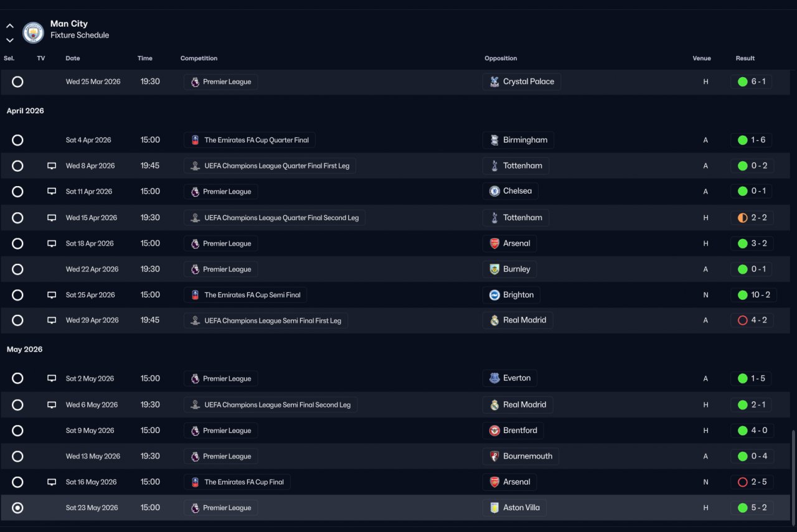
Task: Open the Aston Villa opposition button
Action: 514,508
